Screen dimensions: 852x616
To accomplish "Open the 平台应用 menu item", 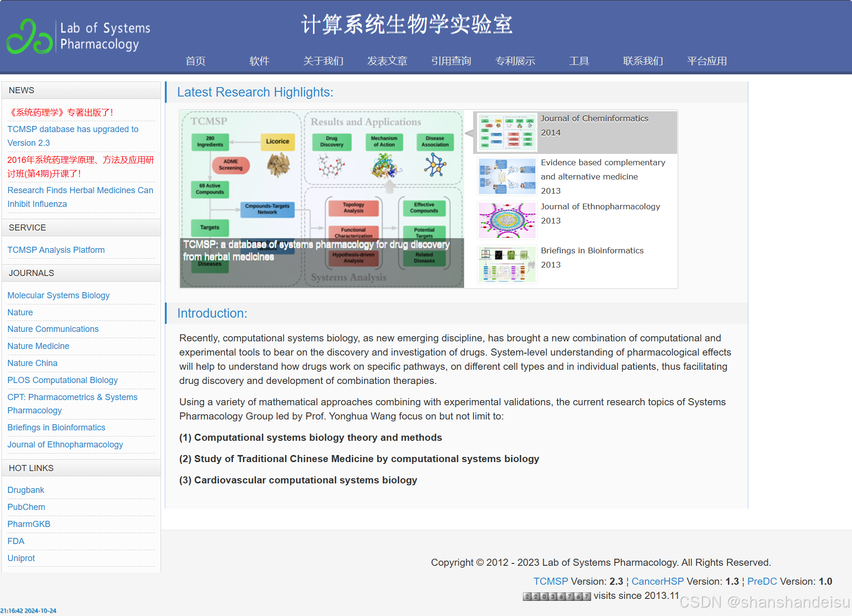I will 707,61.
